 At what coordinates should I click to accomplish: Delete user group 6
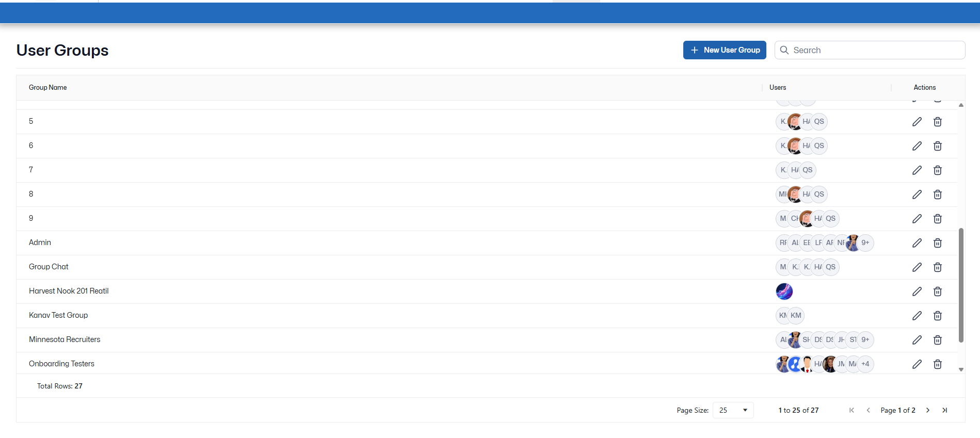938,146
